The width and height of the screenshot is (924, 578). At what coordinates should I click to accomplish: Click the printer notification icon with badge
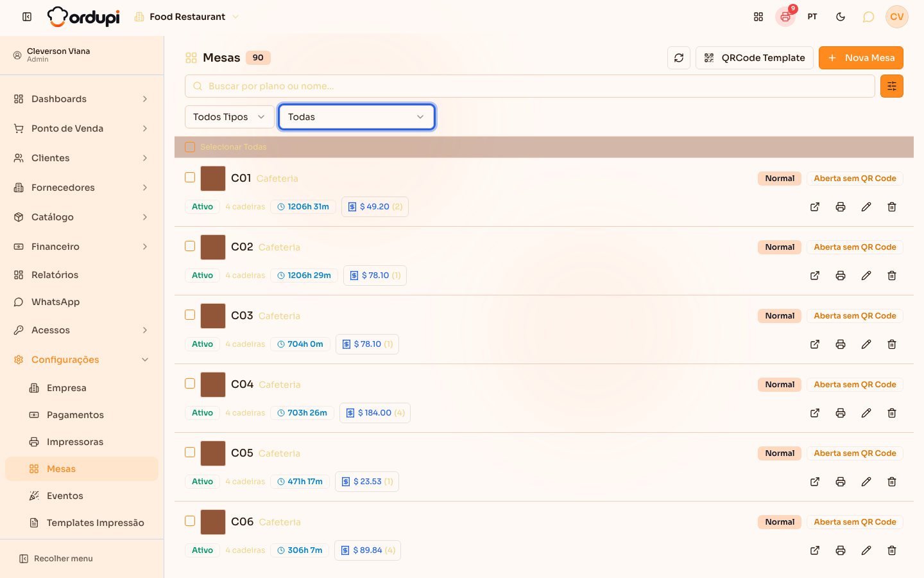click(x=785, y=17)
